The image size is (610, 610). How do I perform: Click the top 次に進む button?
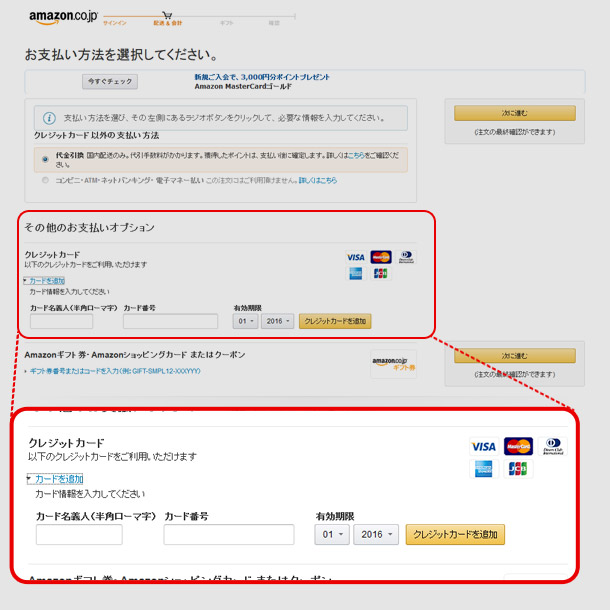tap(515, 113)
